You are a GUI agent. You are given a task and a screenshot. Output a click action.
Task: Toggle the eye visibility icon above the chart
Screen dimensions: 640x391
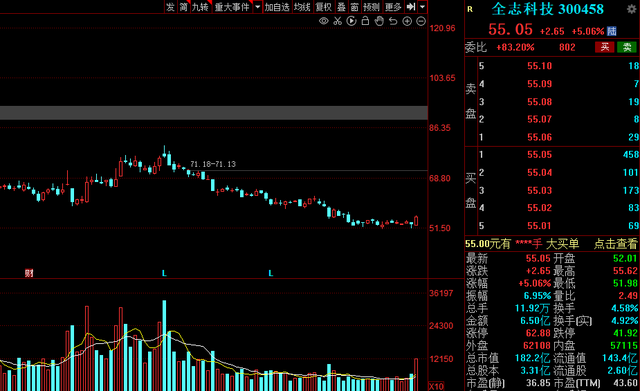324,21
